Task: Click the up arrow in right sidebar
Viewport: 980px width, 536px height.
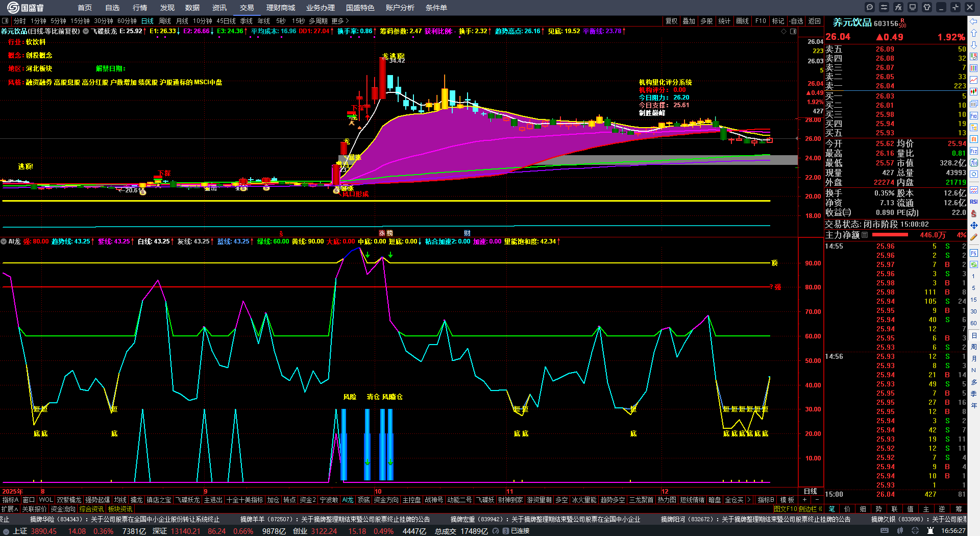Action: (974, 33)
